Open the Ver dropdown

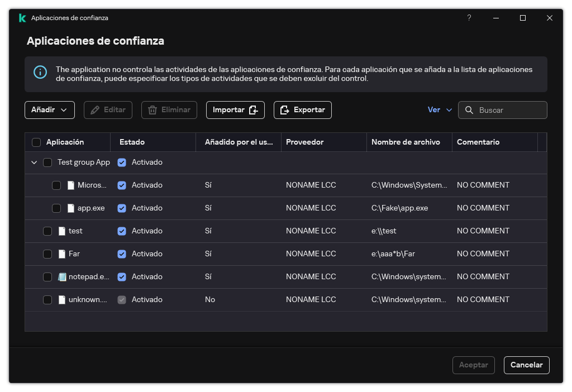tap(440, 110)
